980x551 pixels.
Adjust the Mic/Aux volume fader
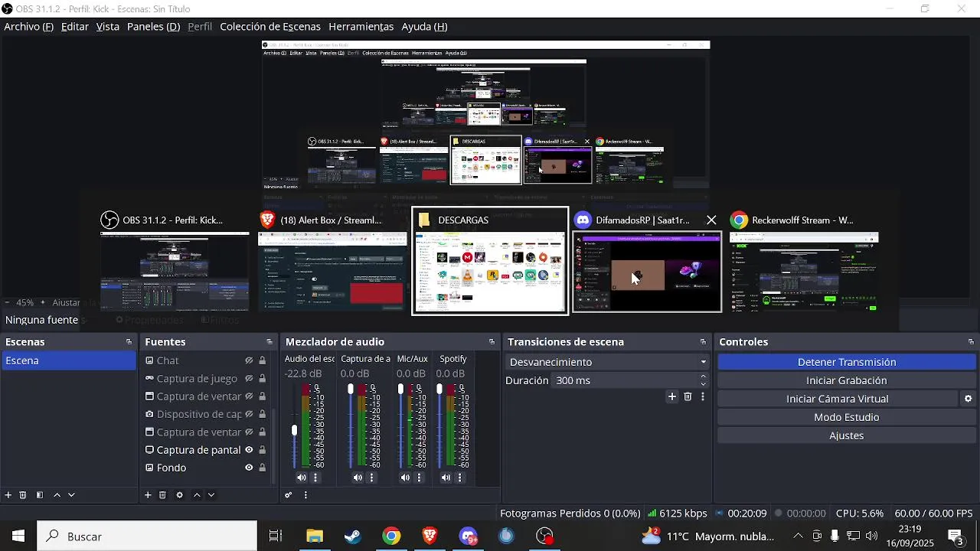tap(400, 390)
